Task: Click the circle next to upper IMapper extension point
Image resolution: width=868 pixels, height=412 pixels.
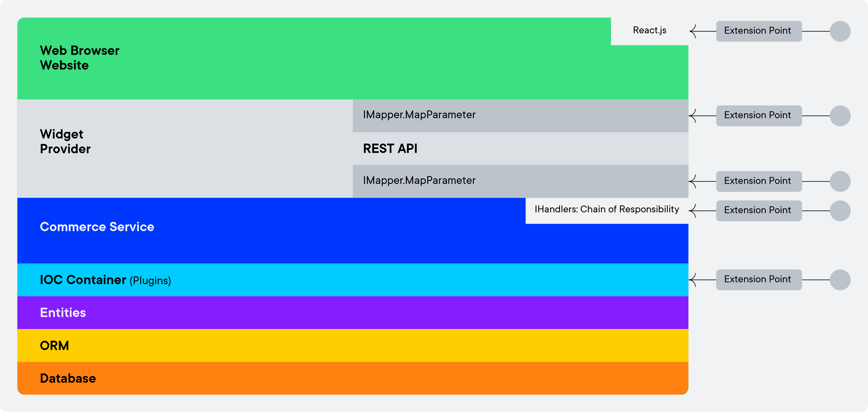Action: coord(840,116)
